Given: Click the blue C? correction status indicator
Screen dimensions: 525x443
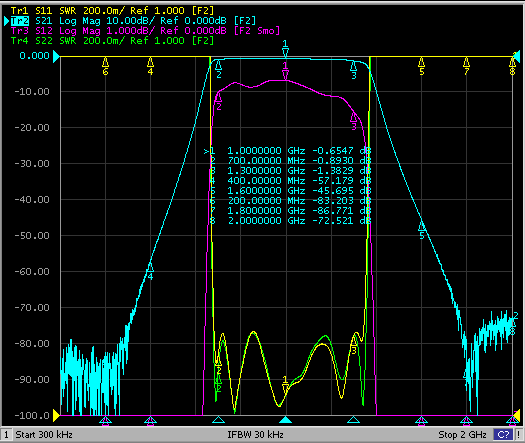Looking at the screenshot, I should [503, 435].
